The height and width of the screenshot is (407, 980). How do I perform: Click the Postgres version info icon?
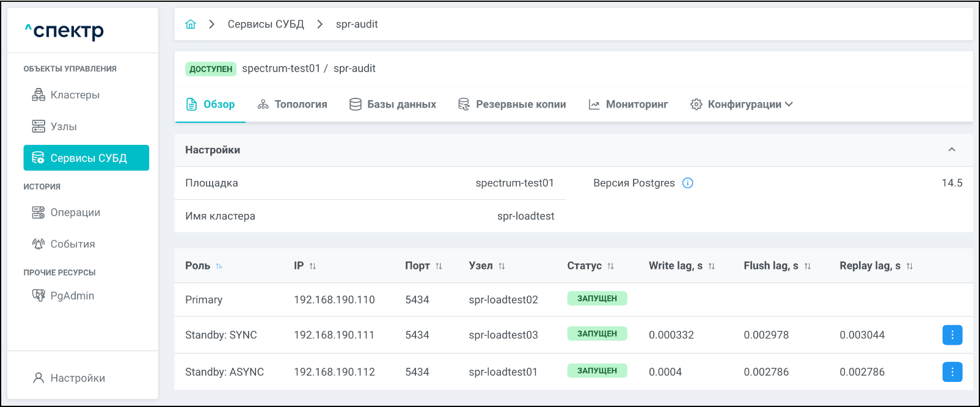point(687,183)
